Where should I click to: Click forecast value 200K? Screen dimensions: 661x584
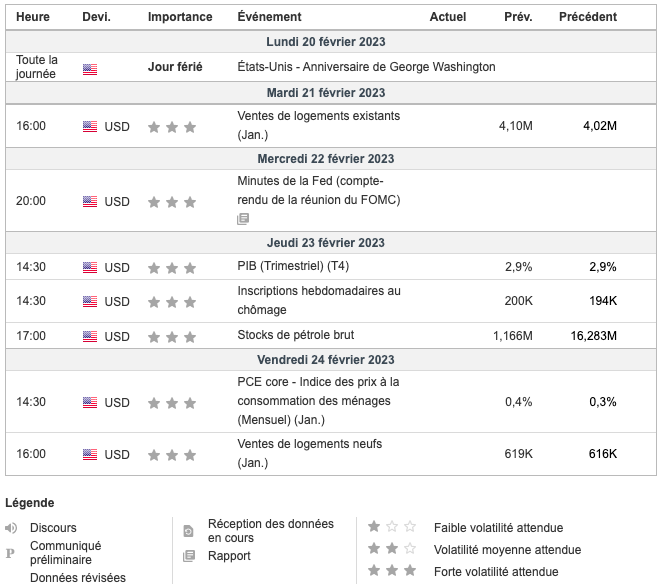(x=519, y=301)
